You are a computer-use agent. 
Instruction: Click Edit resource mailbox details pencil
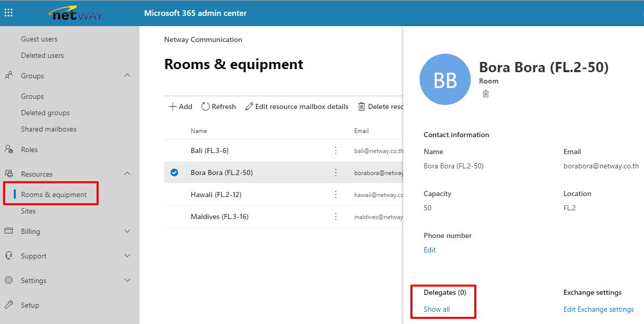click(x=249, y=106)
